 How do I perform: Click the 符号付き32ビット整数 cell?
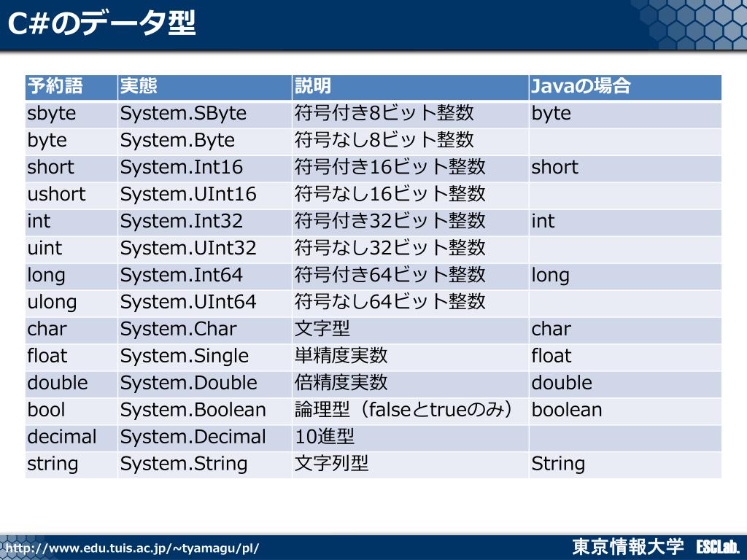[x=410, y=222]
